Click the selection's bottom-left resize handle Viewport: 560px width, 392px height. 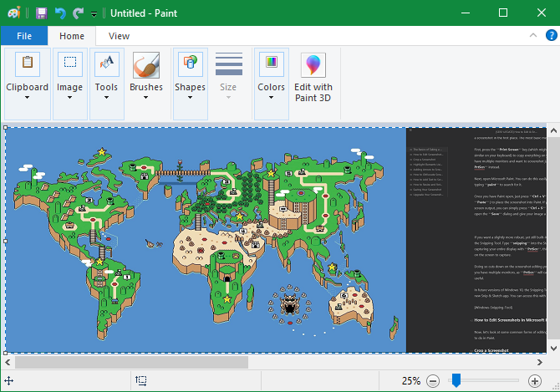[x=5, y=353]
